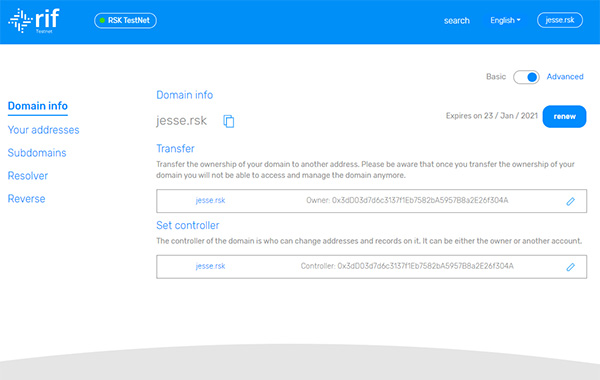The image size is (600, 380).
Task: Go to the Subdomains section
Action: pos(37,153)
